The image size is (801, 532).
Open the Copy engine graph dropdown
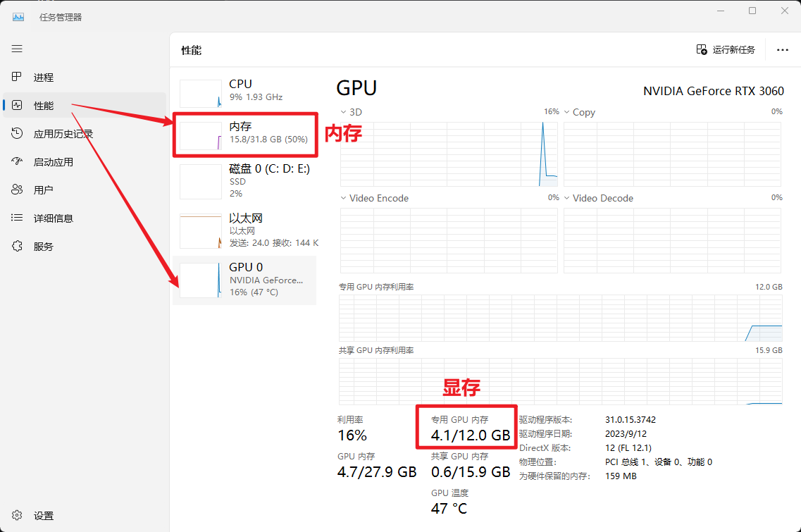580,112
